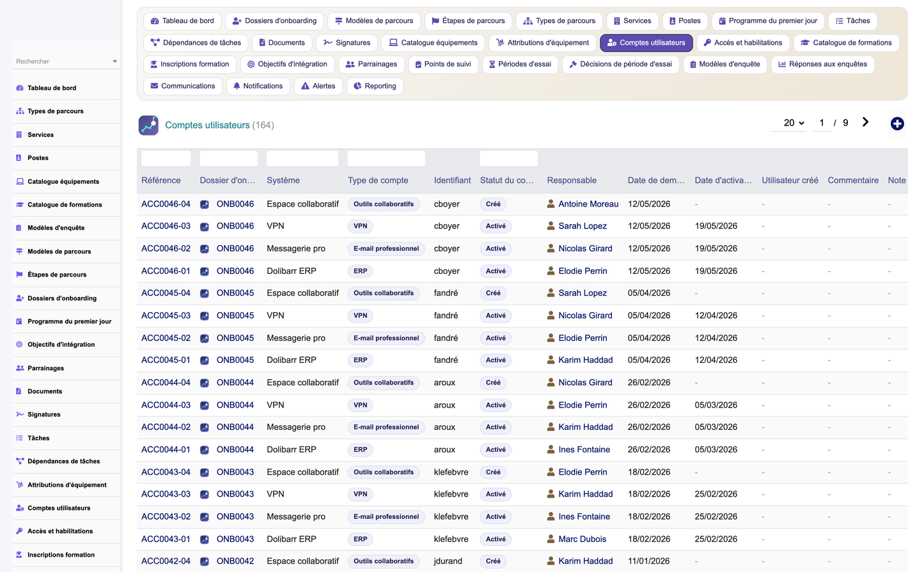This screenshot has height=572, width=924.
Task: Switch to Reporting tab
Action: coord(375,86)
